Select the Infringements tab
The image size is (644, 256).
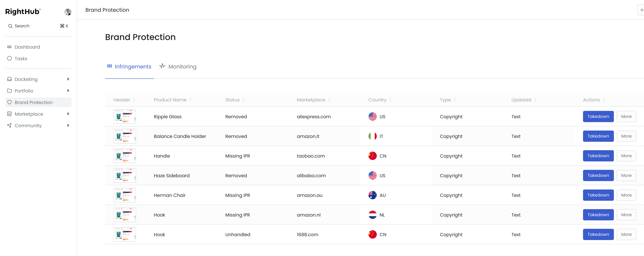(129, 67)
